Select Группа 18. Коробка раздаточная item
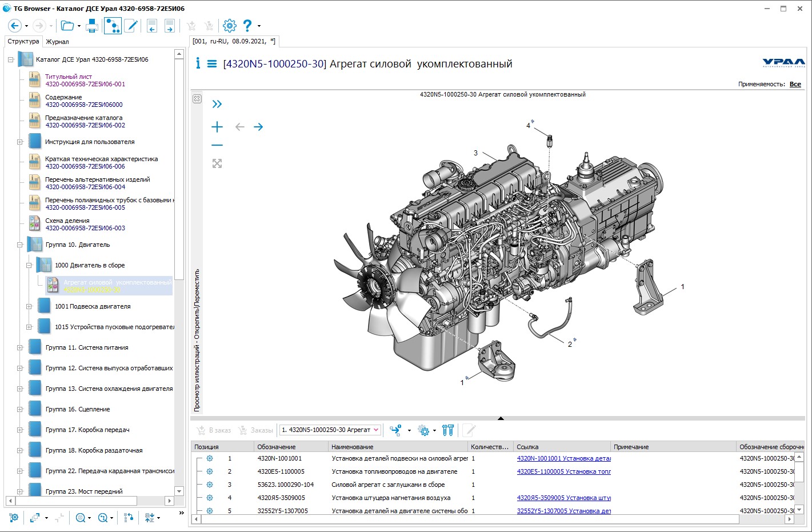The height and width of the screenshot is (532, 812). 94,450
